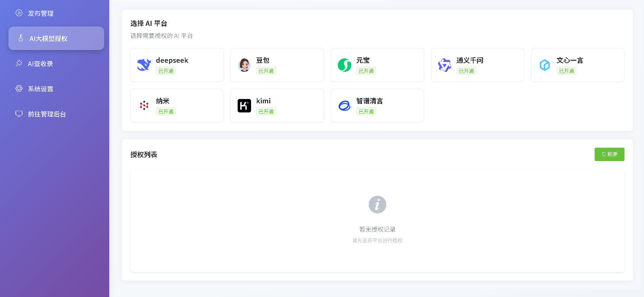Screen dimensions: 644x297
Task: Click the 文心一言 blue hexagon icon
Action: tap(545, 65)
